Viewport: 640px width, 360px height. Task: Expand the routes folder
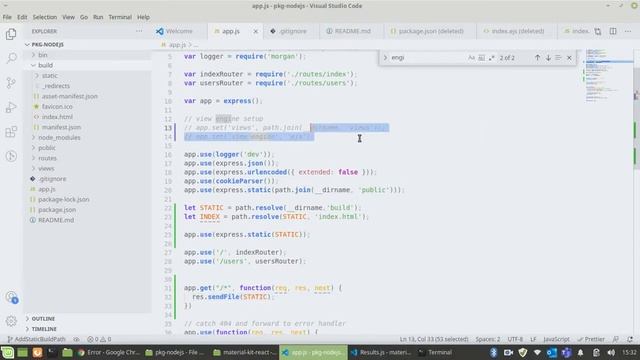pyautogui.click(x=47, y=158)
